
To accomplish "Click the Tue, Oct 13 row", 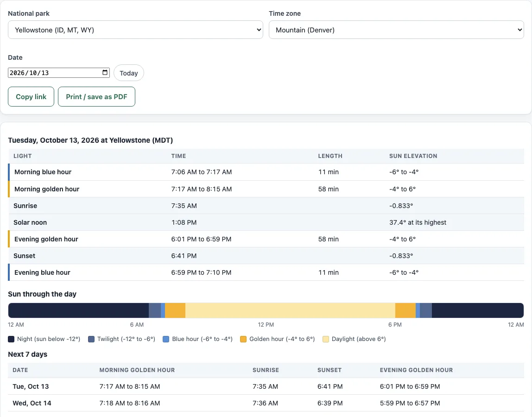I will click(266, 386).
